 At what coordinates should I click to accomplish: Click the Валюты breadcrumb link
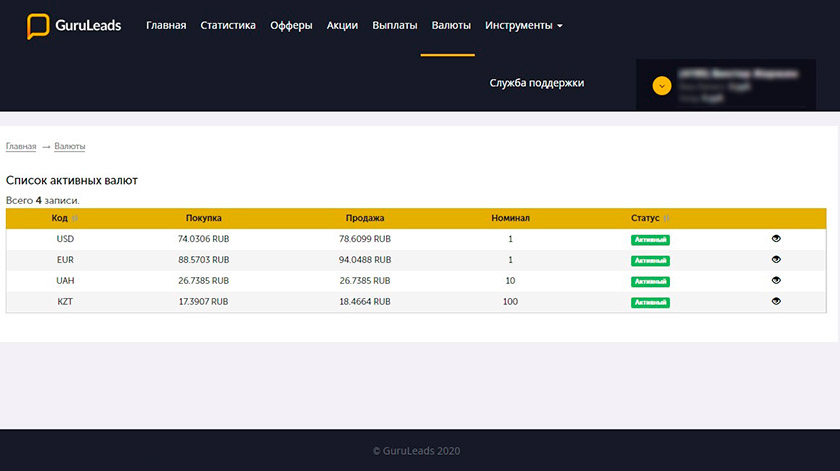pyautogui.click(x=70, y=146)
